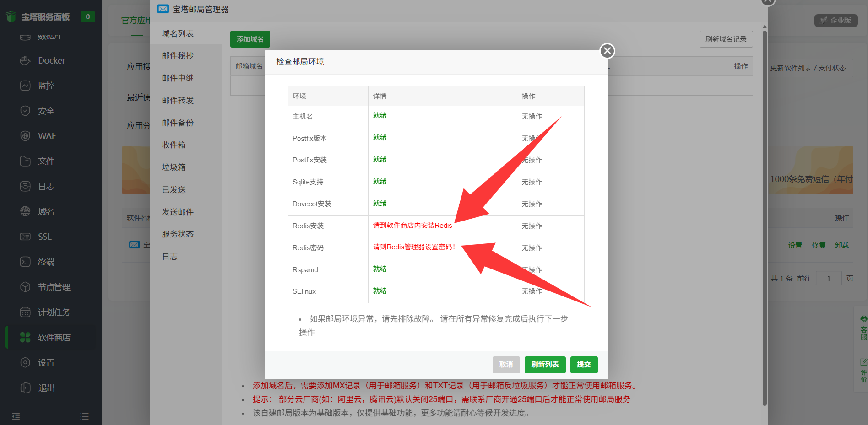868x425 pixels.
Task: Click the 取消 button
Action: coord(506,365)
